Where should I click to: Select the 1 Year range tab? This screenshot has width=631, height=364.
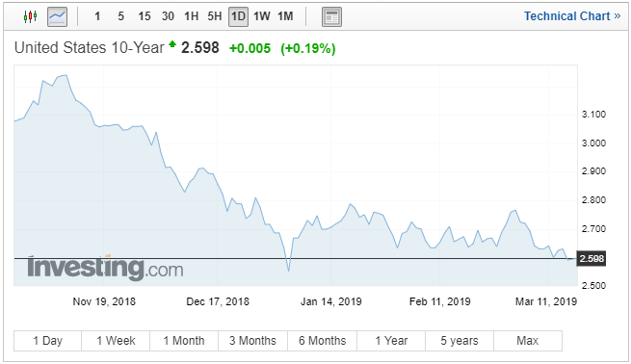[391, 341]
